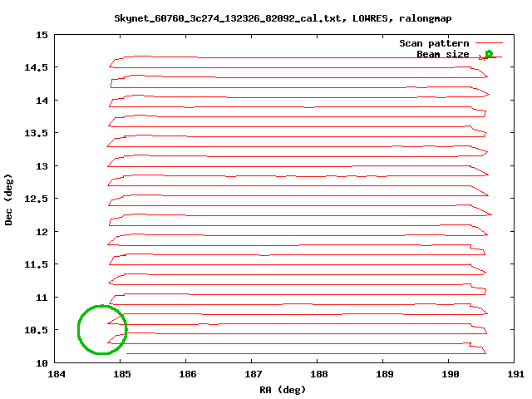Click the x-axis tick label 189
Image resolution: width=532 pixels, height=399 pixels.
tap(384, 374)
